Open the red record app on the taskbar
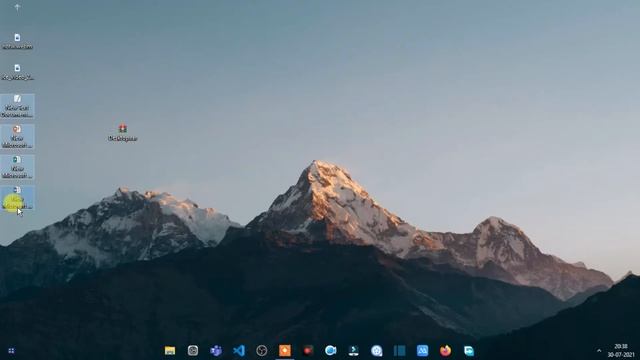 coord(308,350)
